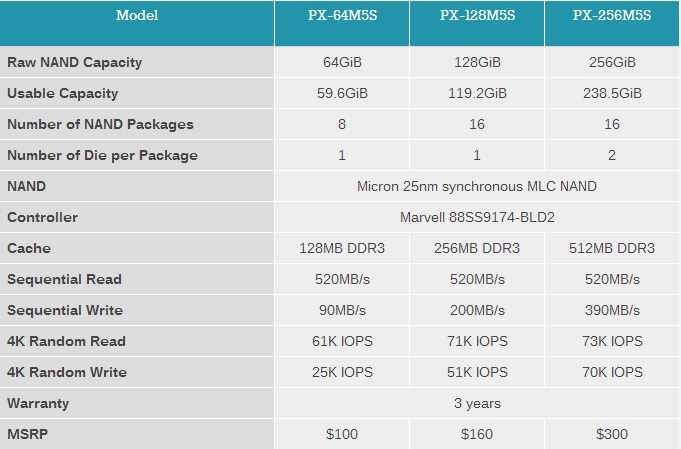Select the 59.6GiB usable capacity cell
Image resolution: width=681 pixels, height=449 pixels.
[342, 93]
